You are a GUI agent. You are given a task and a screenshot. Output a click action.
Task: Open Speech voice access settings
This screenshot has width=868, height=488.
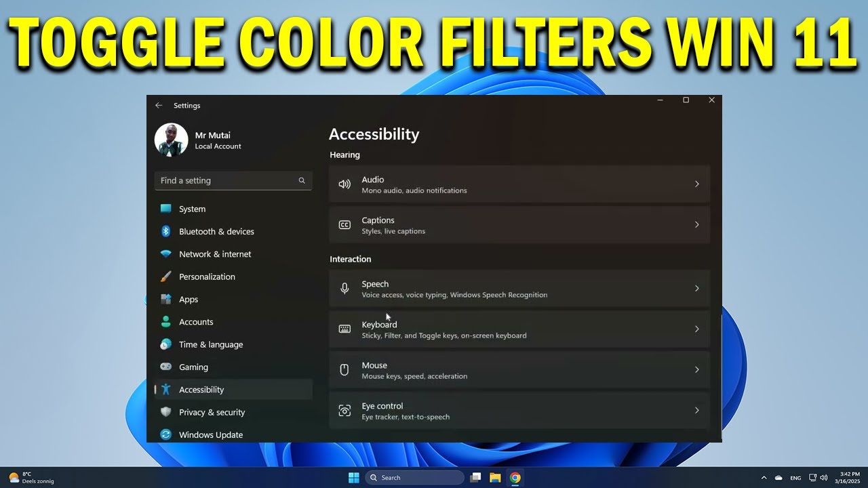coord(519,288)
